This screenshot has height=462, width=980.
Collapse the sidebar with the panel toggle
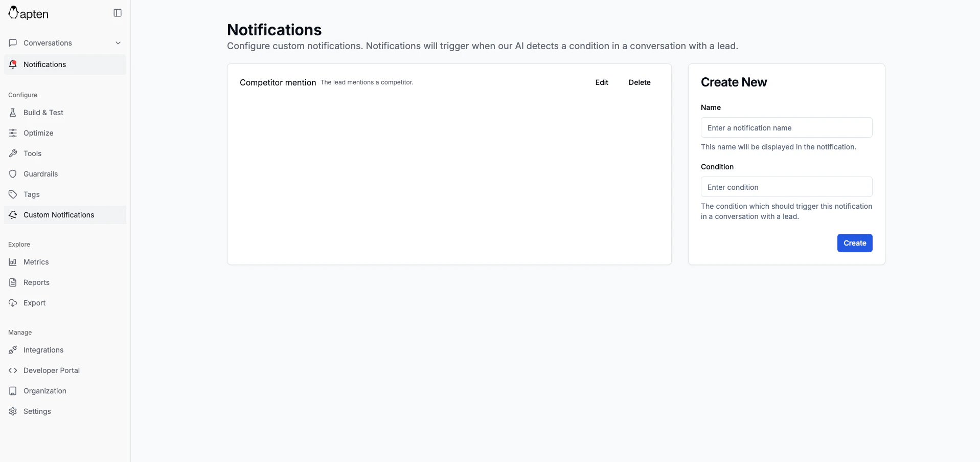click(117, 12)
